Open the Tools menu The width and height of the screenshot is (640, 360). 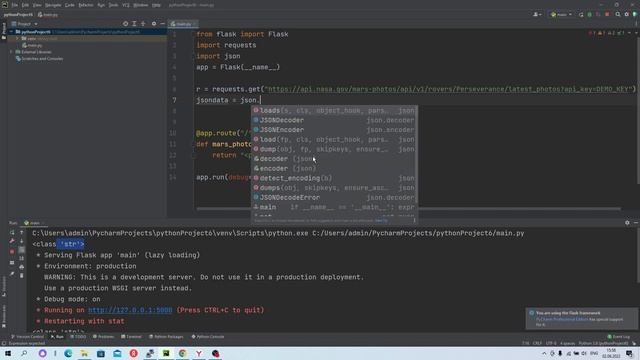tap(113, 5)
